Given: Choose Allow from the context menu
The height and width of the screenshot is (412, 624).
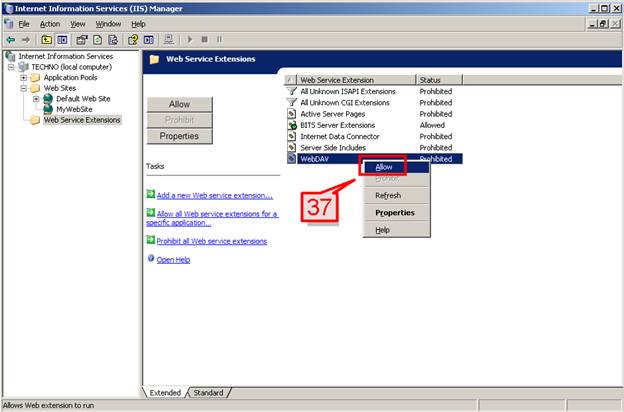Looking at the screenshot, I should pyautogui.click(x=384, y=167).
